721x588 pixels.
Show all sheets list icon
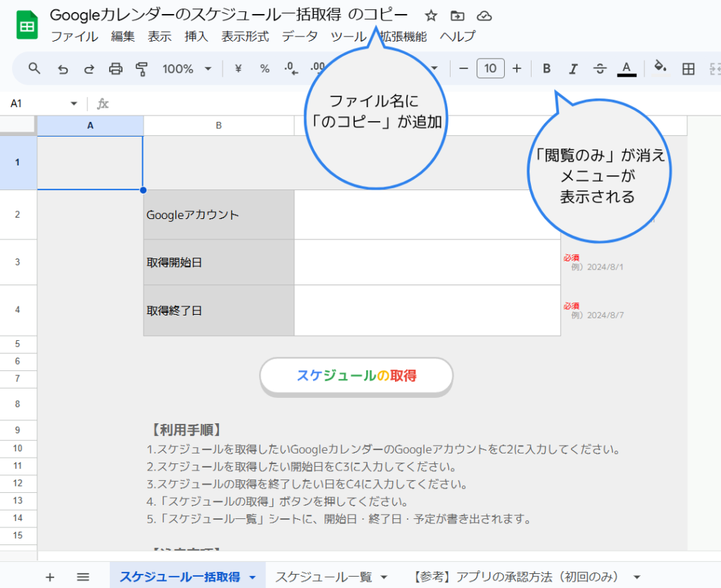[83, 577]
